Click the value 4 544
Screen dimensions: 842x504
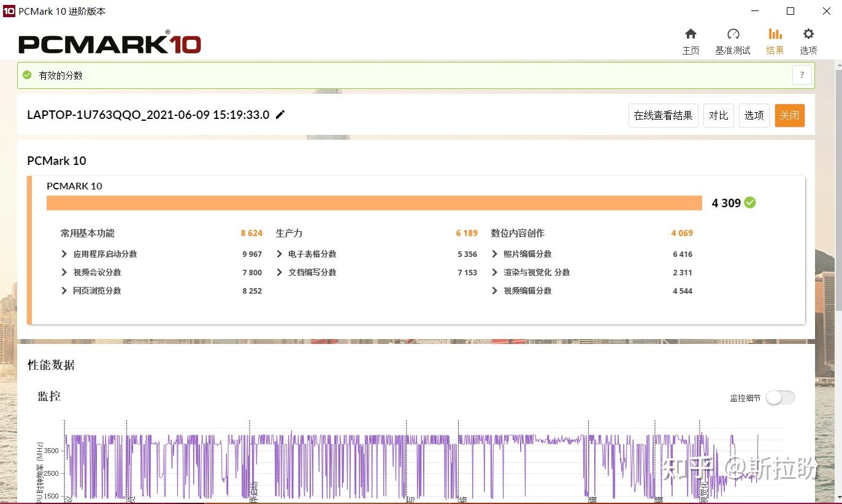(683, 291)
